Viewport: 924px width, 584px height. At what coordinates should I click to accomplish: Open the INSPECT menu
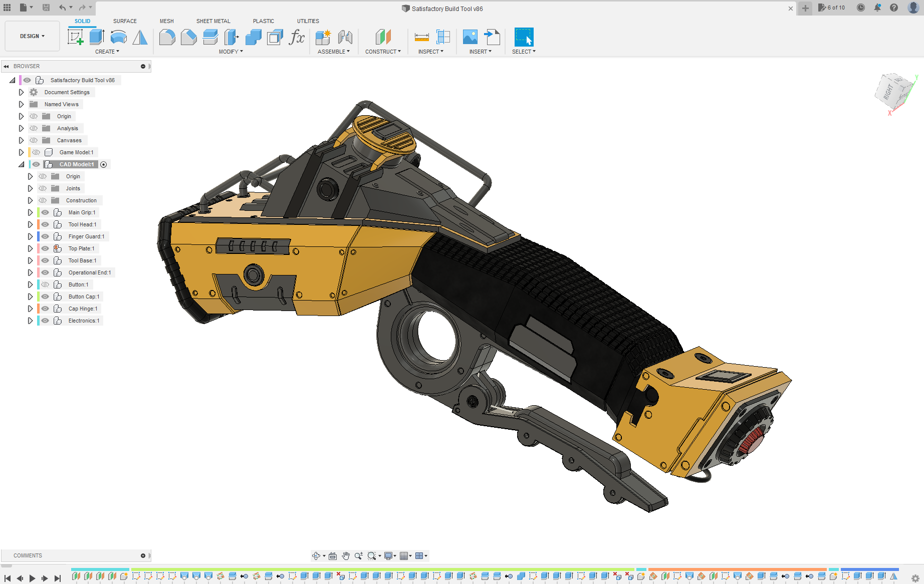point(430,52)
